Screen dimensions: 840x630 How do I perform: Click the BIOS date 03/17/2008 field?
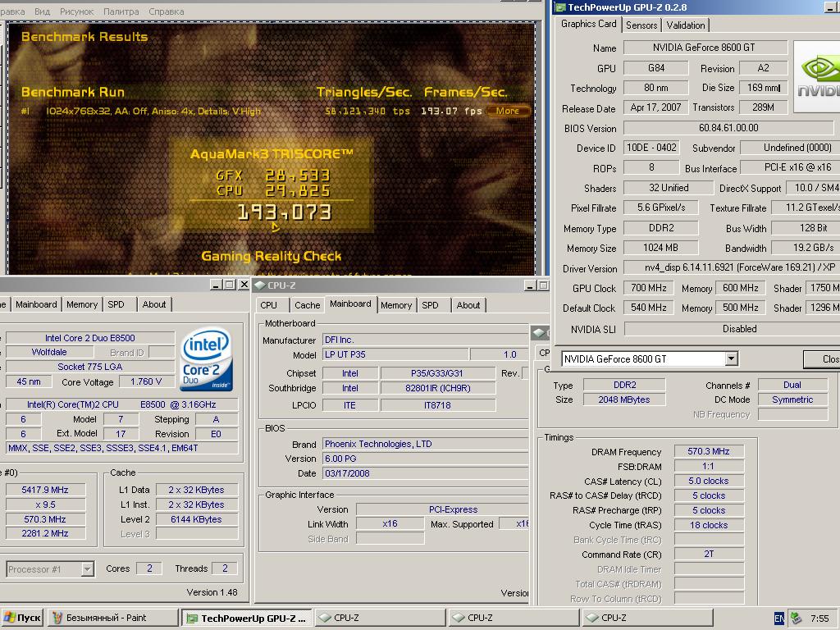pos(426,473)
